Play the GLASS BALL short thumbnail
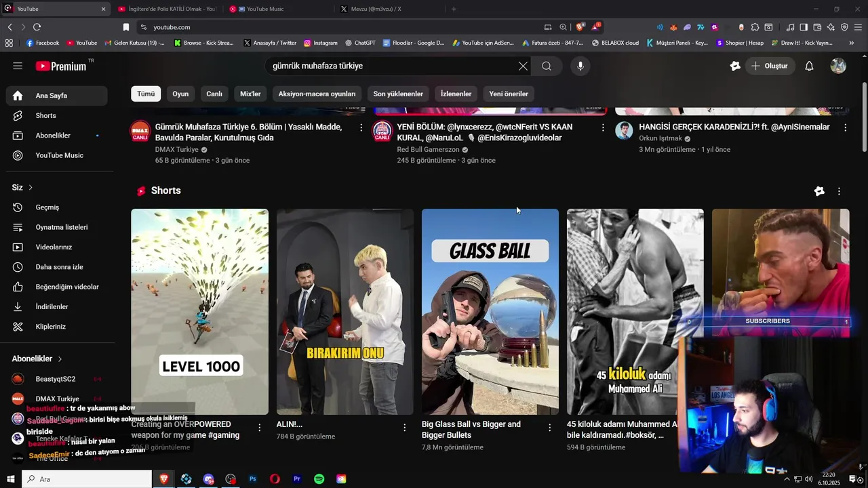Screen dimensions: 868x488 pyautogui.click(x=490, y=312)
